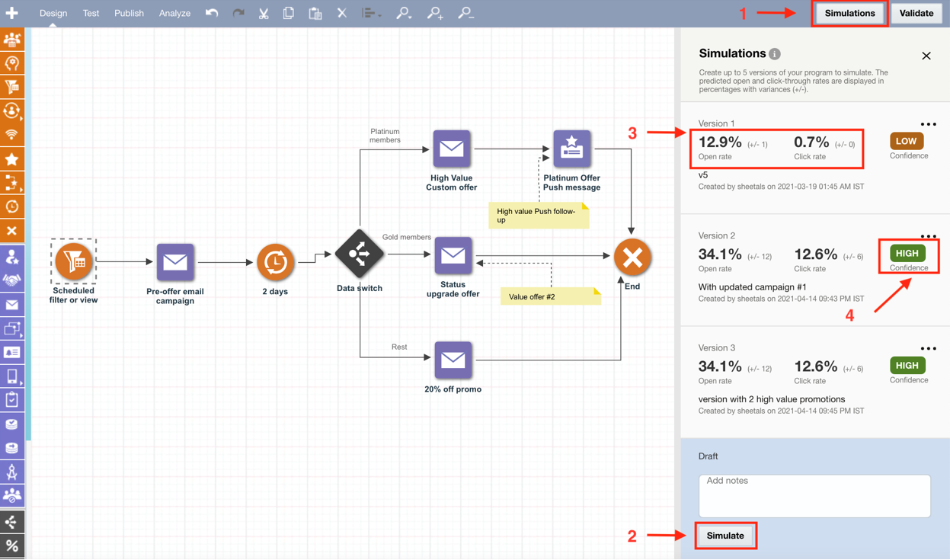Select the Scheduled filter or view node

pos(73,261)
